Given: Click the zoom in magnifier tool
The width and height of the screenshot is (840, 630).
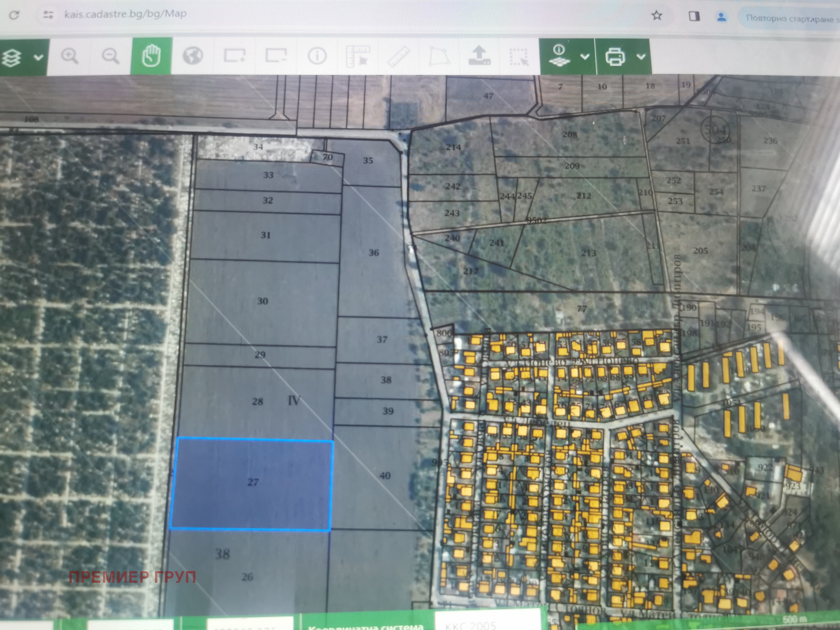Looking at the screenshot, I should (x=70, y=56).
